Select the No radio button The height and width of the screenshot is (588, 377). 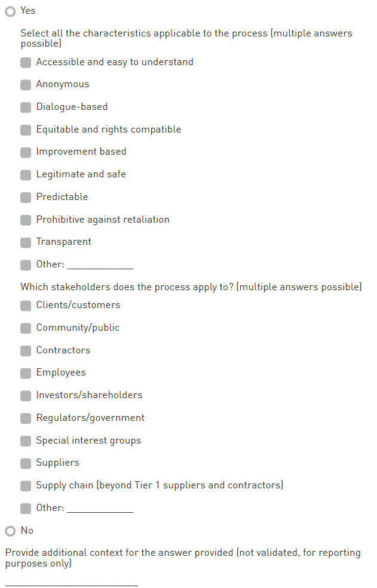pos(10,531)
